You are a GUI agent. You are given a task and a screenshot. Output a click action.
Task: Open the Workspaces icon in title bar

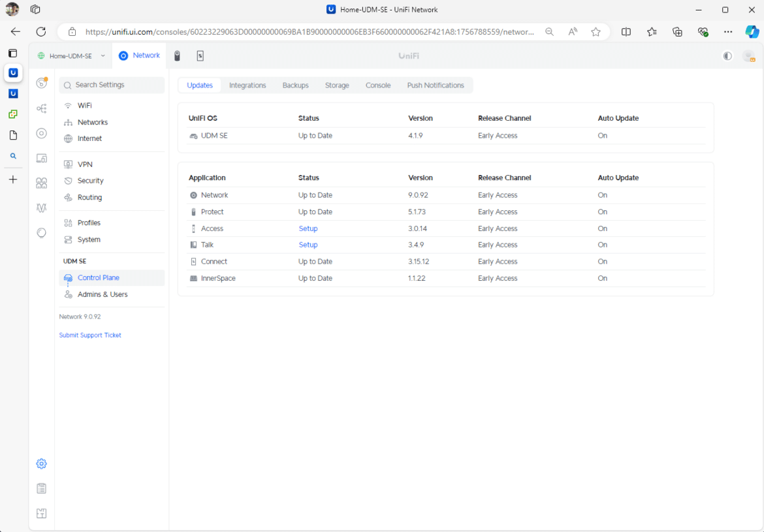(x=35, y=9)
